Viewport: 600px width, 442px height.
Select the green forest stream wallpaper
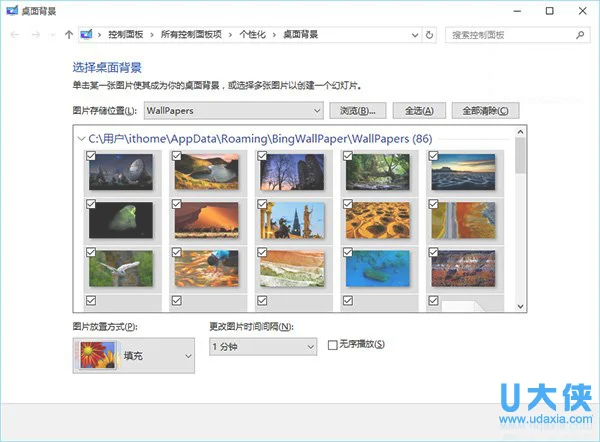tap(378, 172)
